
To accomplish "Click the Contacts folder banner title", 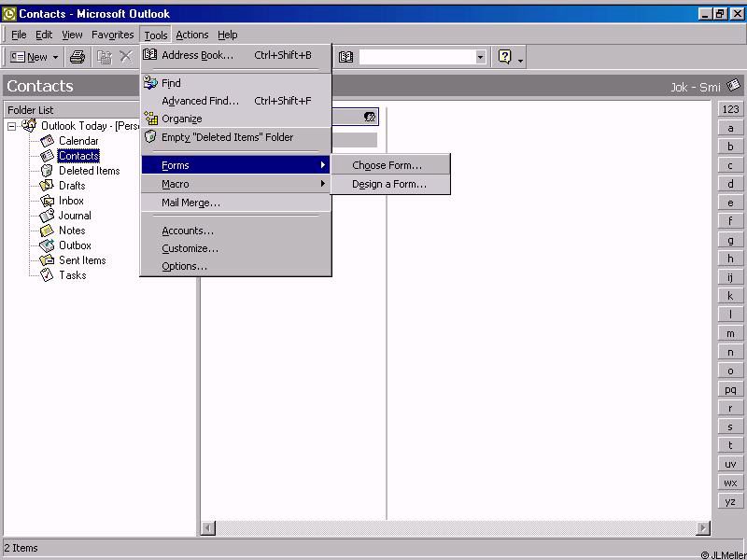I will (x=40, y=86).
